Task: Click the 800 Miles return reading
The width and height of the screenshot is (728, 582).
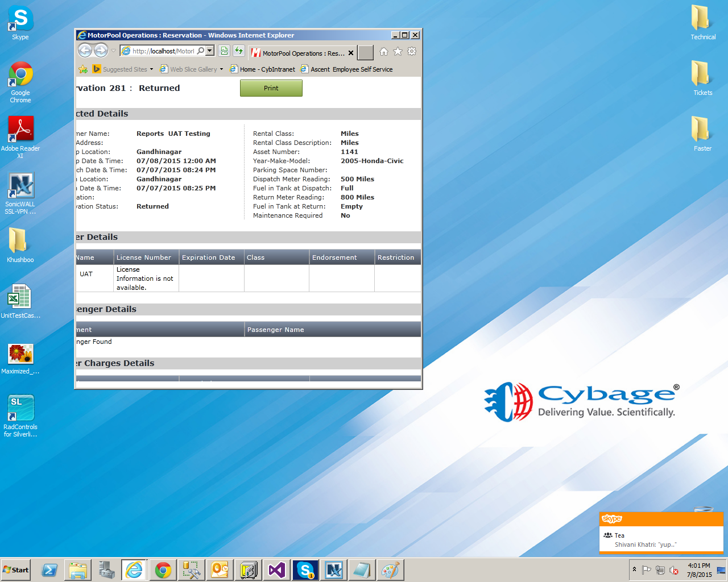Action: click(x=357, y=197)
